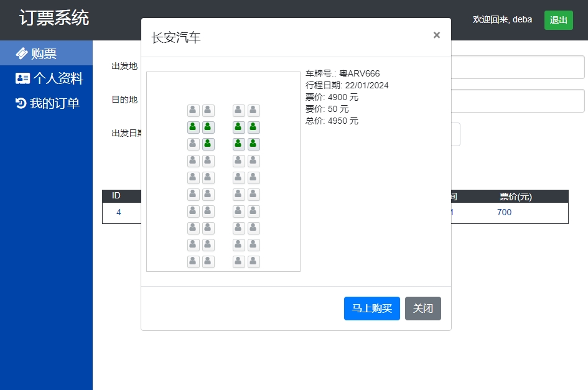Select the first seat in the top row
The image size is (588, 390).
tap(194, 111)
